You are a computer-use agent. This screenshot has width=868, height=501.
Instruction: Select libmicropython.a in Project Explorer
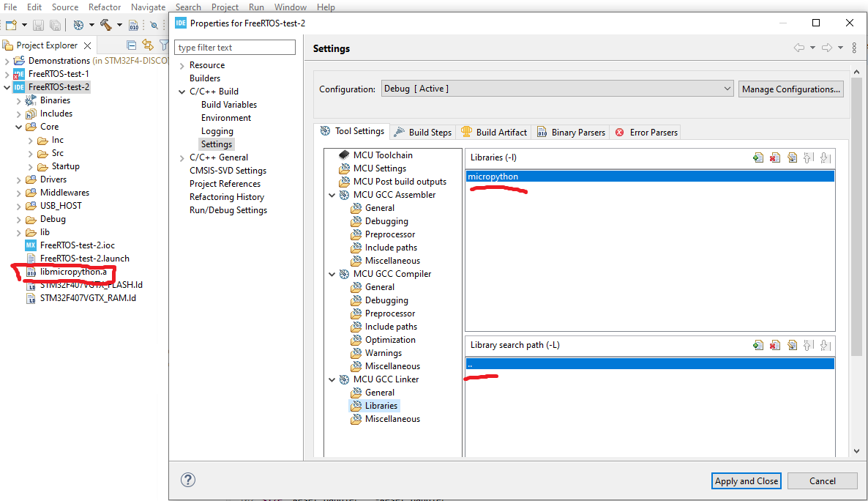tap(73, 272)
